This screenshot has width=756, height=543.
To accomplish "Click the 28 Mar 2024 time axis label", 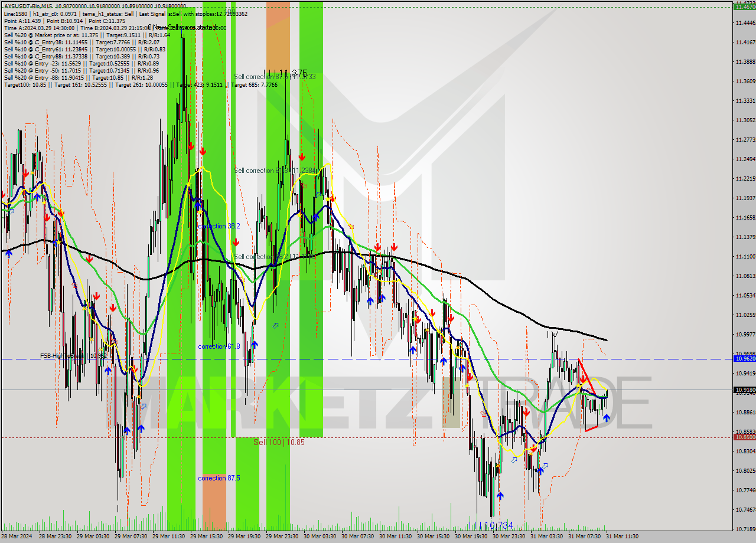I will [x=16, y=537].
